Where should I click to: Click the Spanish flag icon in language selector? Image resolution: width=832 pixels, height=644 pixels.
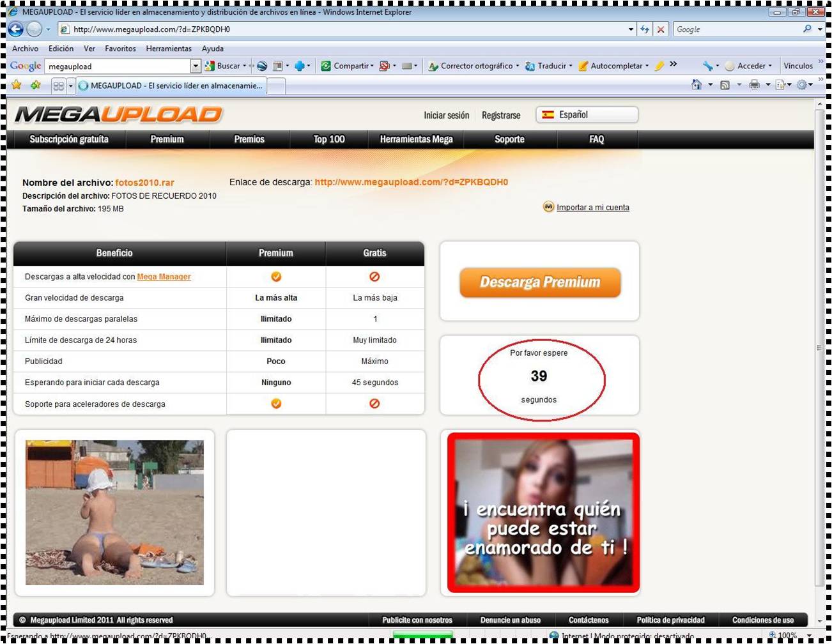click(x=548, y=115)
